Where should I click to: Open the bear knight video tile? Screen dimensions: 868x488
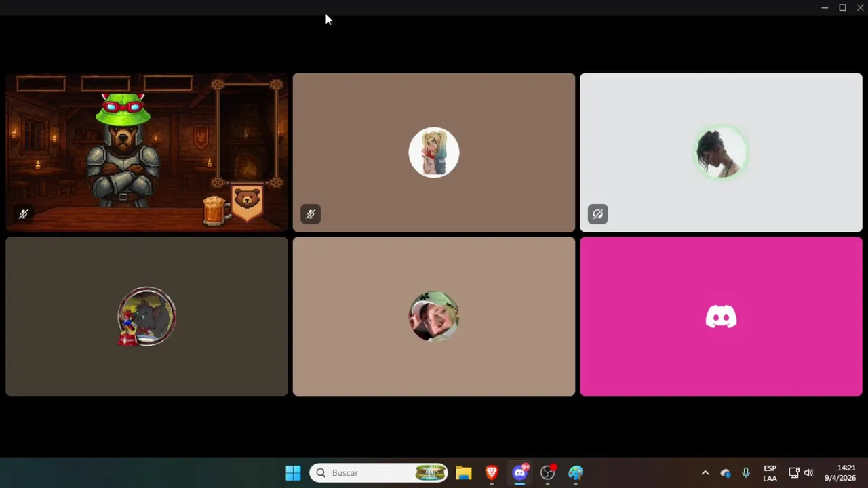[146, 152]
